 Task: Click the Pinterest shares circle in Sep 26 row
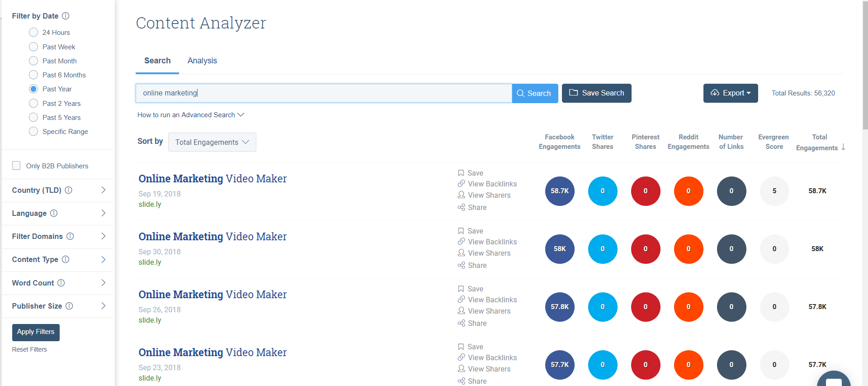click(646, 307)
